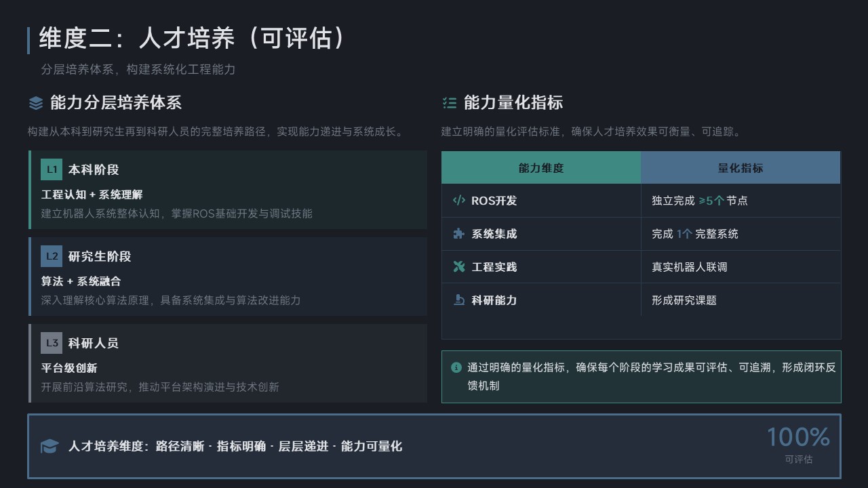Click the code brackets icon for ROS开发
This screenshot has width=868, height=488.
[x=459, y=201]
